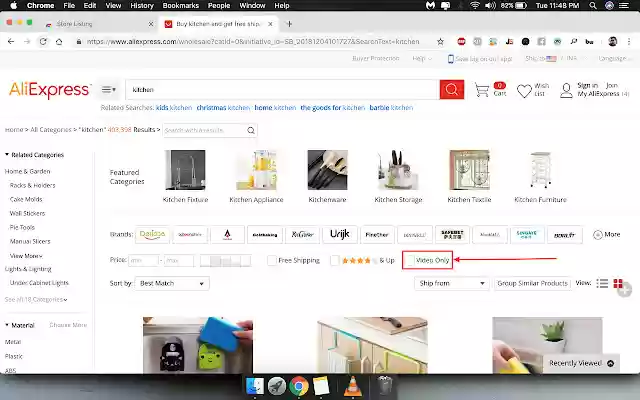Image resolution: width=640 pixels, height=400 pixels.
Task: Click the minimum price field
Action: click(143, 260)
